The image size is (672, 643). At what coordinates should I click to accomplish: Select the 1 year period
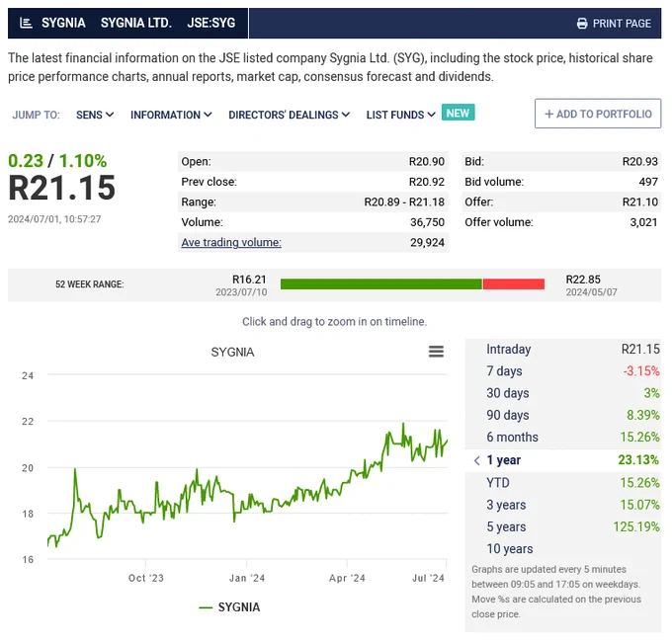562,460
